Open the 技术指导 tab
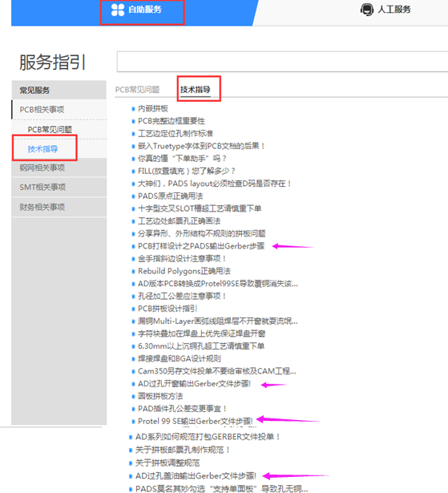 (196, 90)
